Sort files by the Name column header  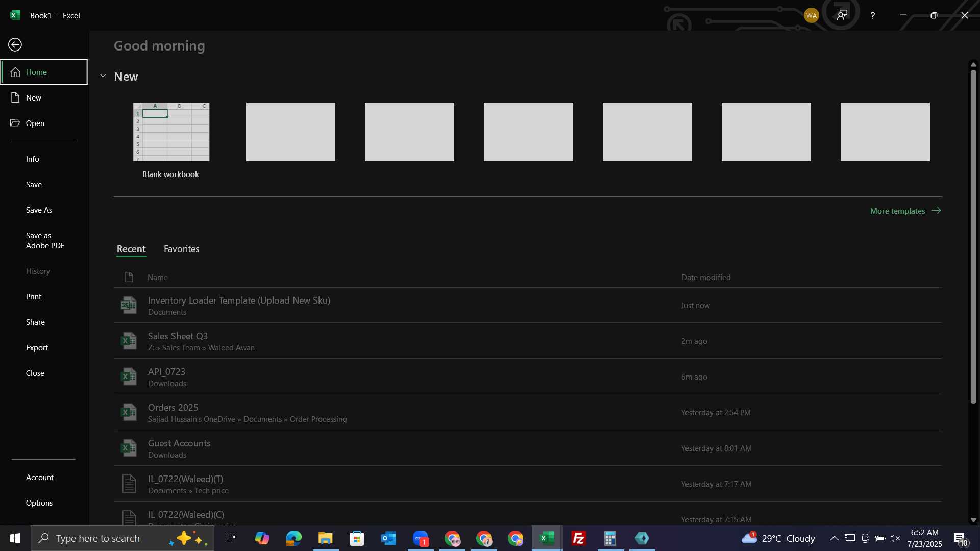click(158, 278)
